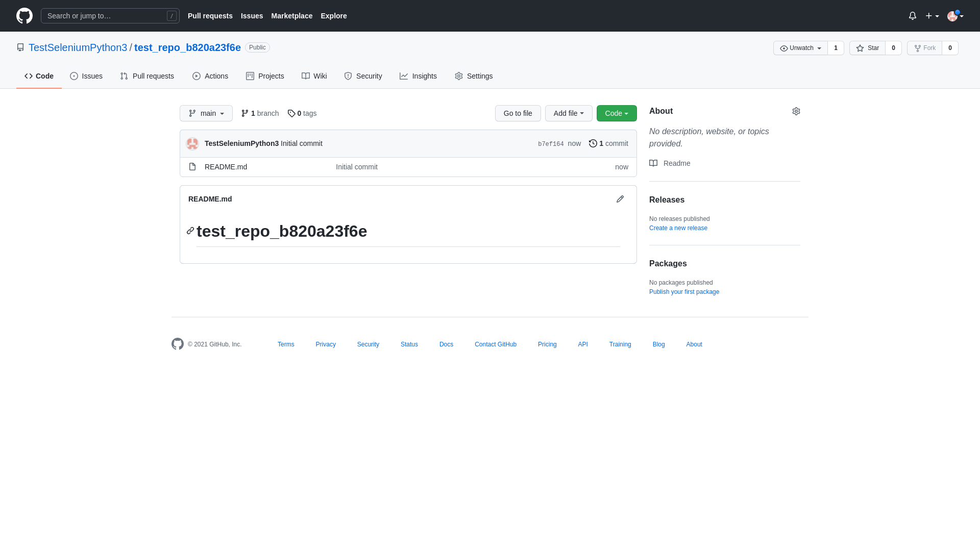Open the README.md file
This screenshot has width=980, height=551.
pyautogui.click(x=226, y=167)
